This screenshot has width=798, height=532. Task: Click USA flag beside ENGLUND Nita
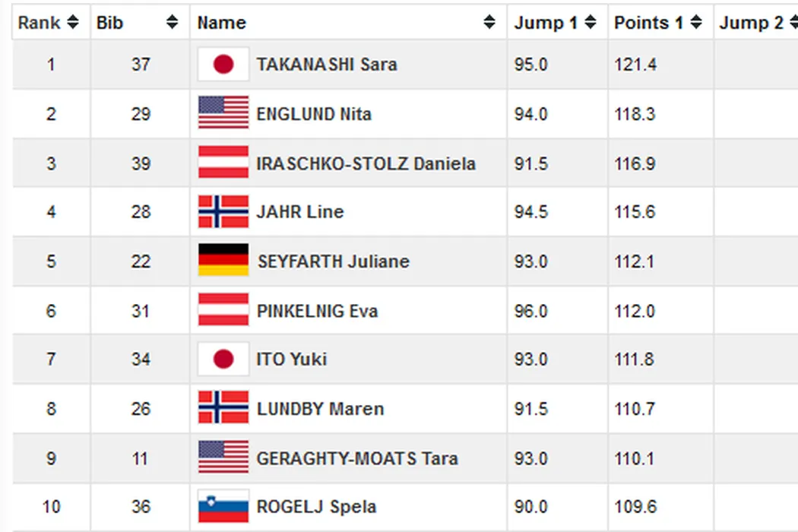(x=223, y=113)
